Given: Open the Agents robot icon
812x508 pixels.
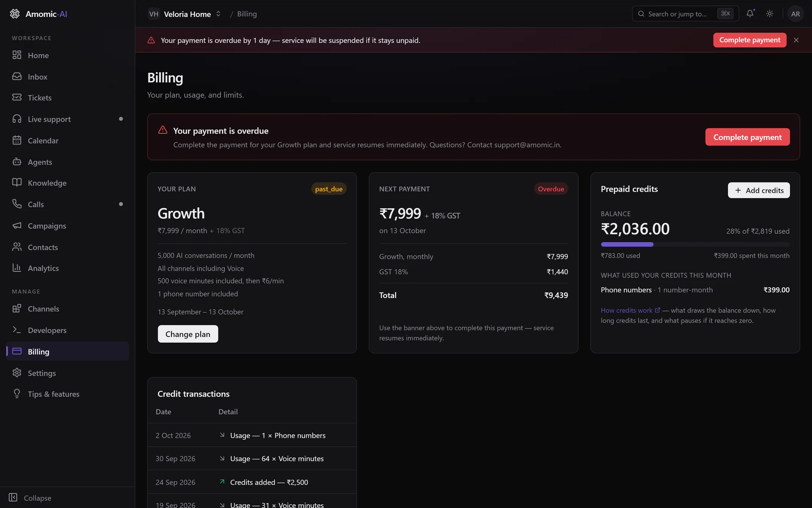Looking at the screenshot, I should click(17, 162).
